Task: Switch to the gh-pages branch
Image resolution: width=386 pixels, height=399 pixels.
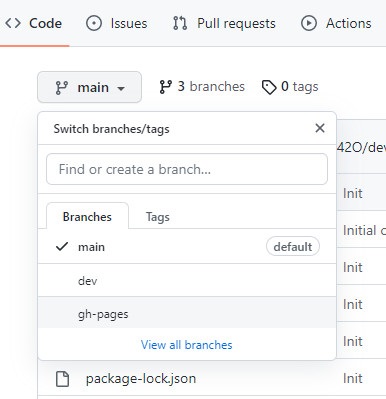Action: [187, 312]
